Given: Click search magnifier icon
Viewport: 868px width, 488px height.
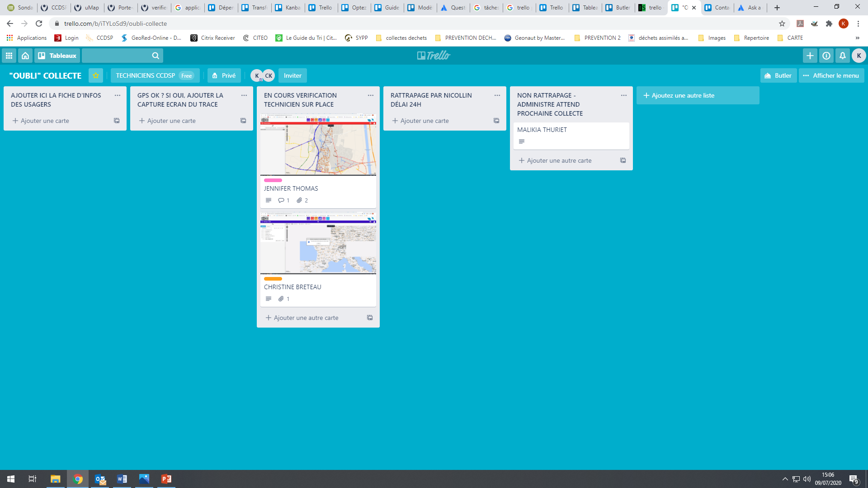Looking at the screenshot, I should tap(156, 56).
